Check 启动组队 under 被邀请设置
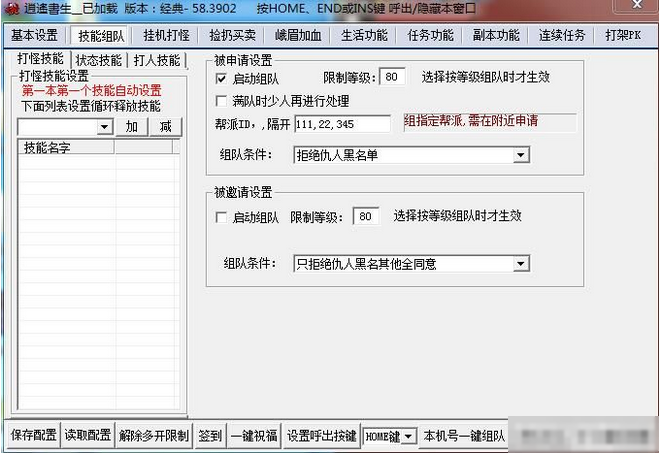Viewport: 659px width, 453px height. (222, 217)
